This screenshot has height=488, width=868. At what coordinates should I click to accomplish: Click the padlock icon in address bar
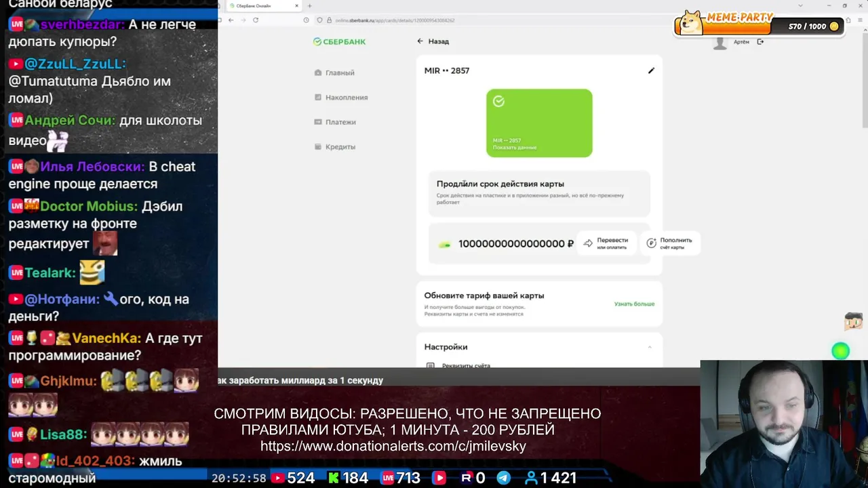(330, 20)
